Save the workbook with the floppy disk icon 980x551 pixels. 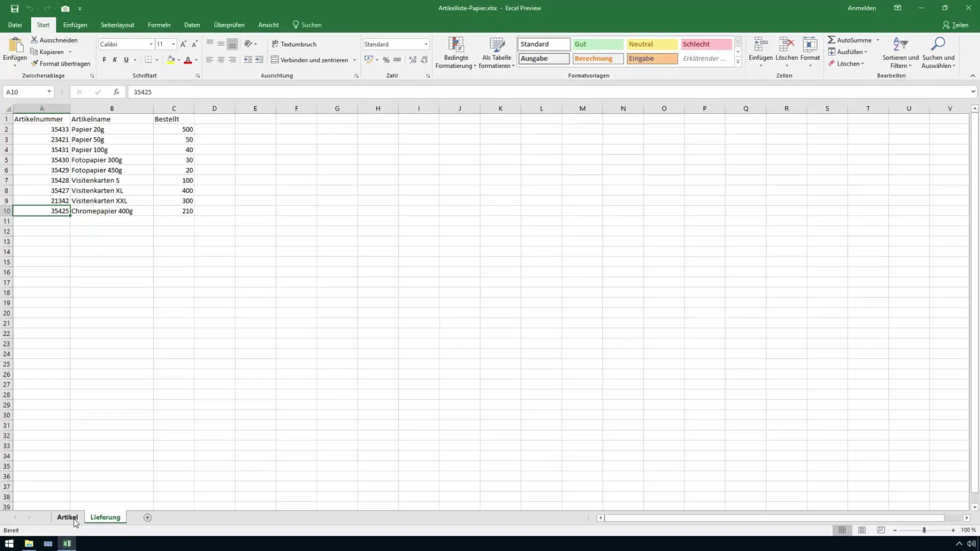(14, 9)
